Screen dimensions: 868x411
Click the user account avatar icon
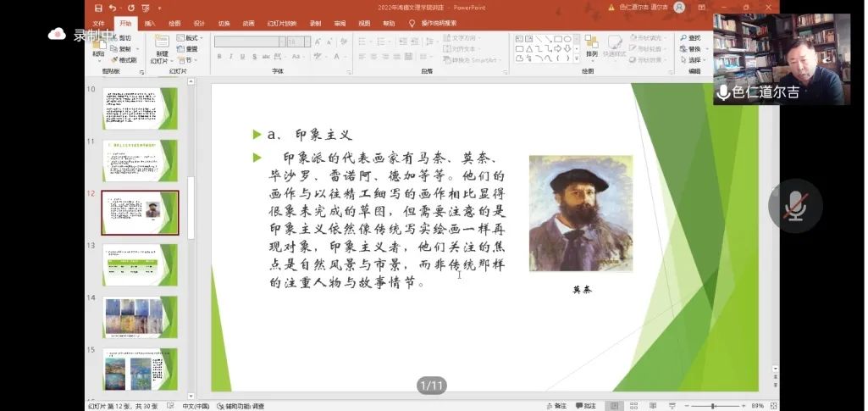coord(679,7)
